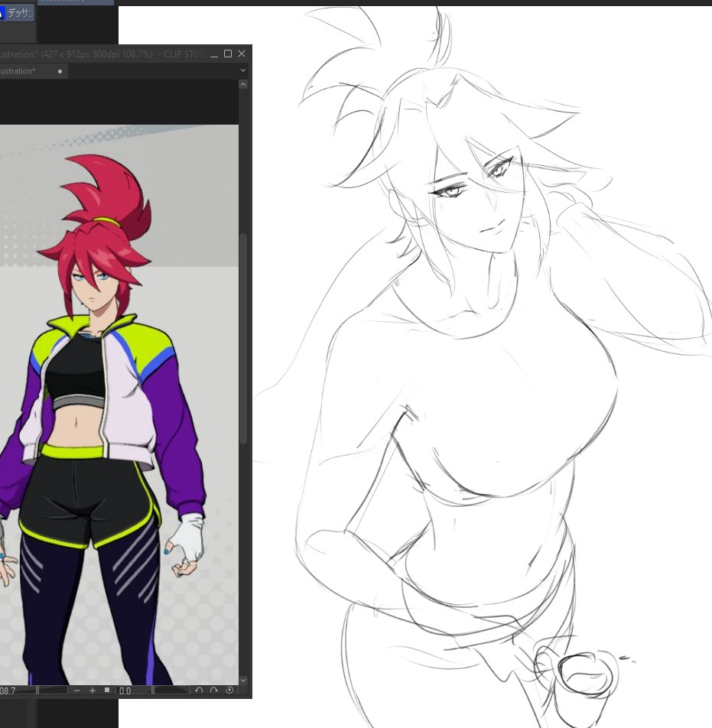Screen dimensions: 712x728
Task: Rotate the reference canvas right
Action: tap(213, 690)
